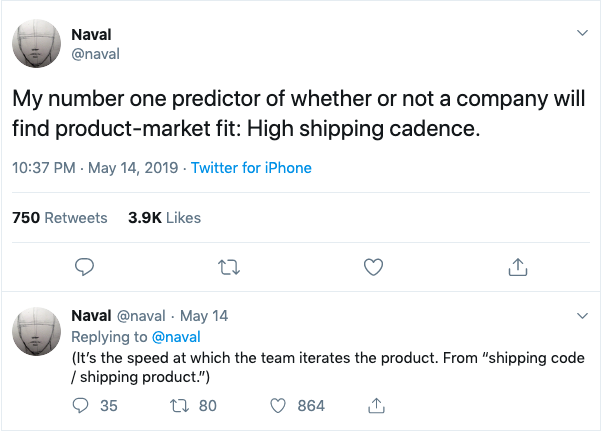Share the main tweet
Screen dimensions: 603x431
(517, 267)
